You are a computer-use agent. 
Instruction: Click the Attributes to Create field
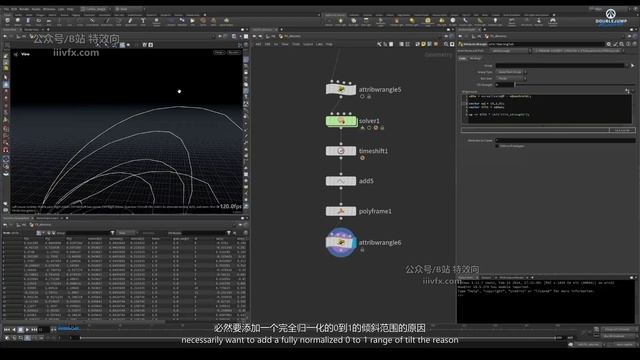pyautogui.click(x=565, y=140)
